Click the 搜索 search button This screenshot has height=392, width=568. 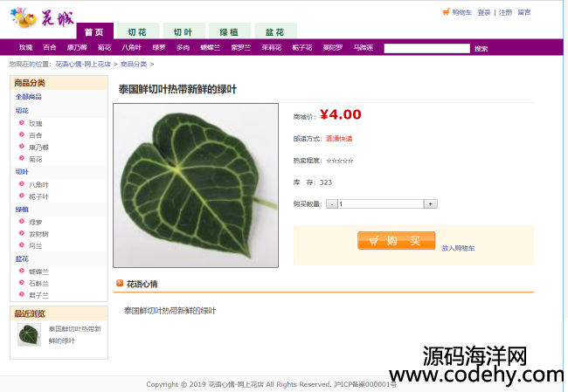(481, 49)
